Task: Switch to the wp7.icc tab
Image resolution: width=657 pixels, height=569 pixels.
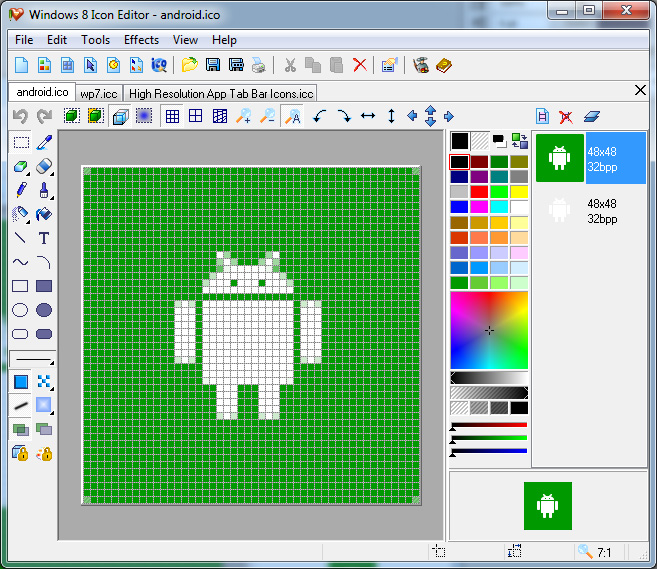Action: pyautogui.click(x=99, y=93)
